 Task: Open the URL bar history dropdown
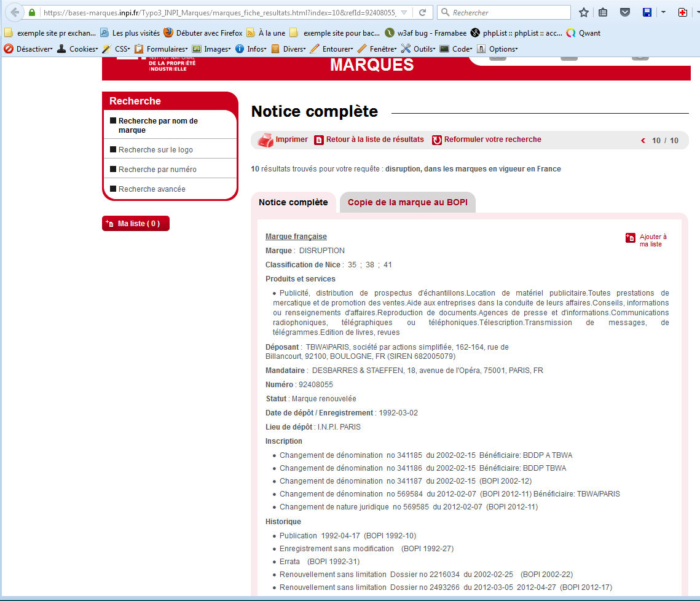point(403,12)
